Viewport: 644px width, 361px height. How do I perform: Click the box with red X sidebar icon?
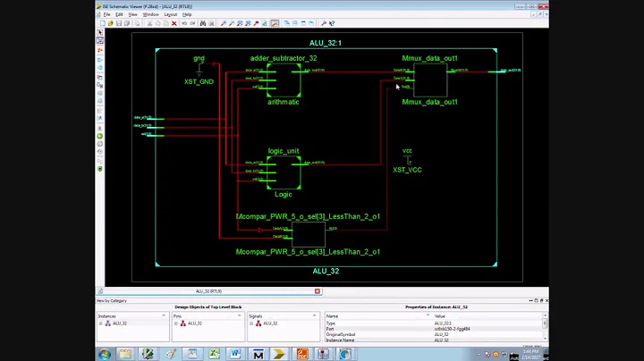point(100,85)
